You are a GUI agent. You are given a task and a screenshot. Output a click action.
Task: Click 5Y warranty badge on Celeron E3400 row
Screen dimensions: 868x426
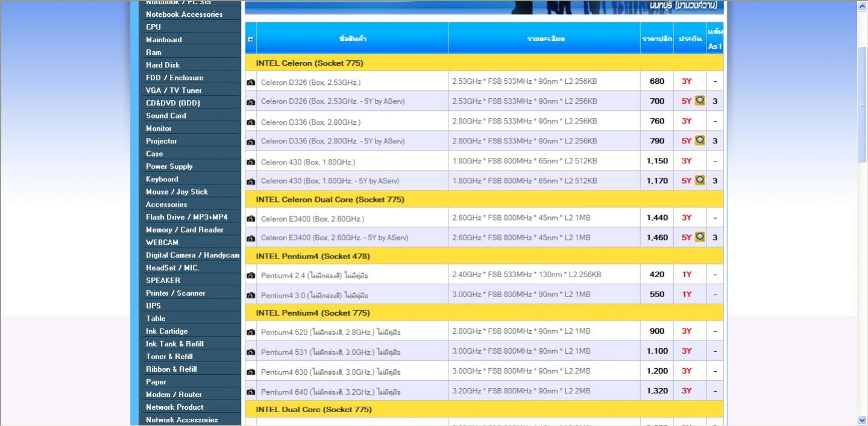[700, 236]
